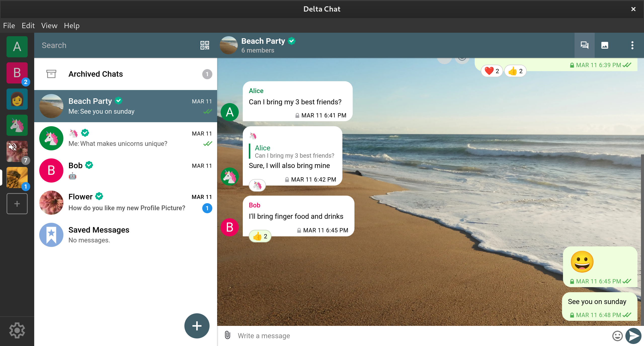The height and width of the screenshot is (346, 644).
Task: Open the Help menu
Action: (71, 26)
